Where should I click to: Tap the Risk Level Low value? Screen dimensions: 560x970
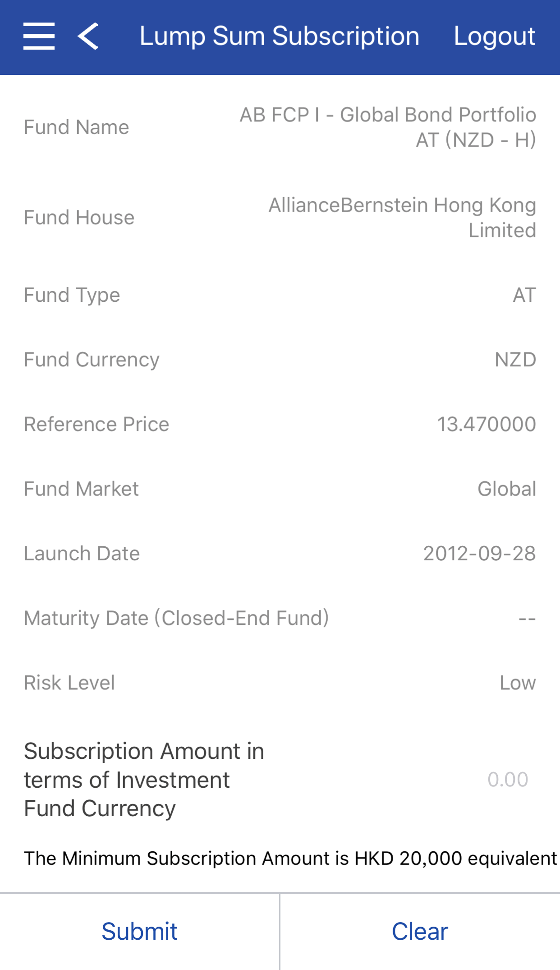pos(518,683)
